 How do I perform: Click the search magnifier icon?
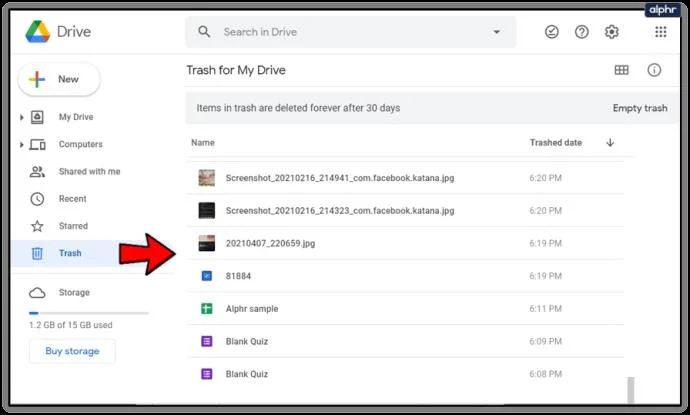pos(204,32)
